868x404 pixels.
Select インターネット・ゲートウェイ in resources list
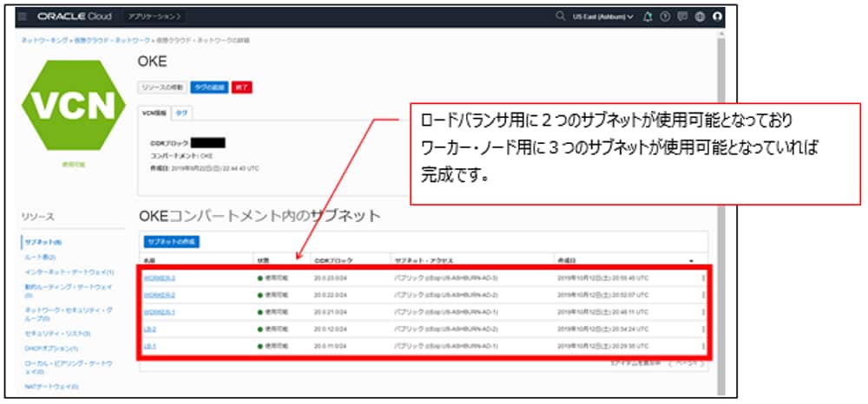[x=69, y=272]
